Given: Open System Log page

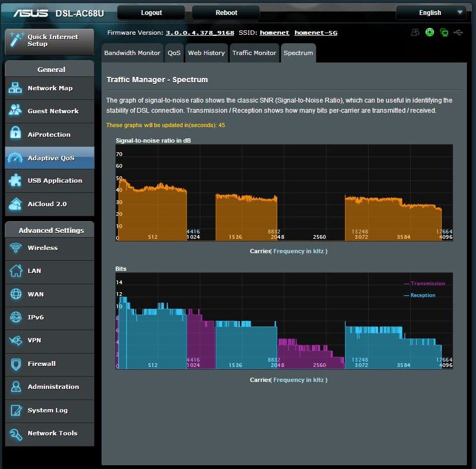Looking at the screenshot, I should [50, 411].
